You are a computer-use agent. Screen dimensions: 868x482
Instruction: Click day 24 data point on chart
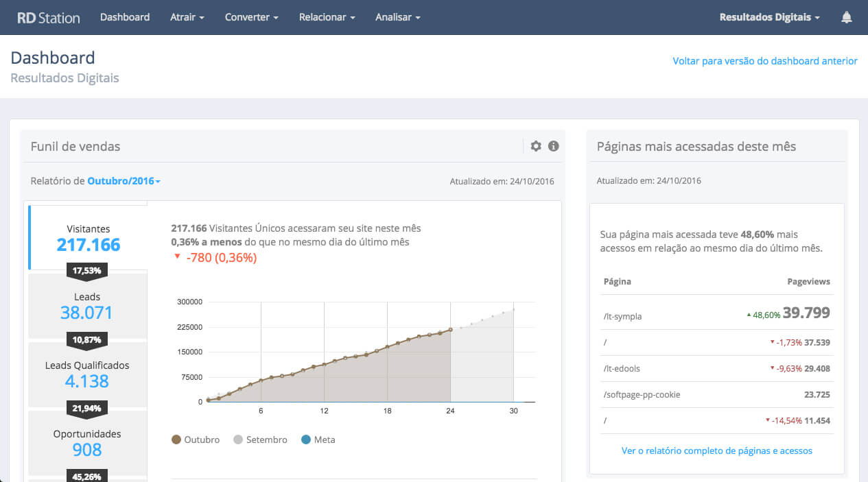(x=450, y=330)
